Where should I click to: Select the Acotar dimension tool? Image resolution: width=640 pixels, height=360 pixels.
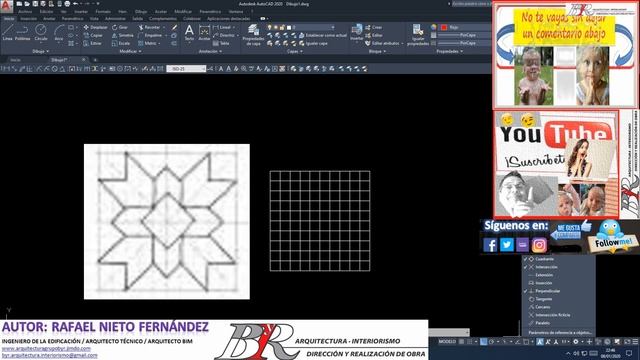coord(204,32)
